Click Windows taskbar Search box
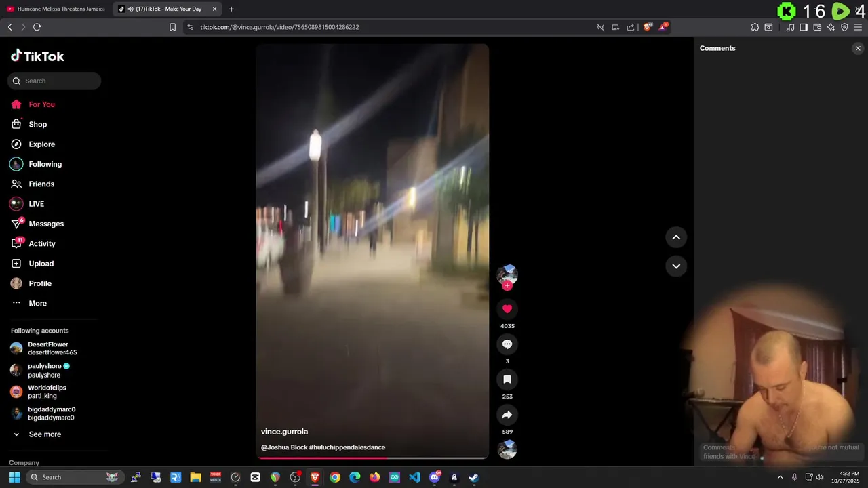Image resolution: width=868 pixels, height=488 pixels. point(75,477)
